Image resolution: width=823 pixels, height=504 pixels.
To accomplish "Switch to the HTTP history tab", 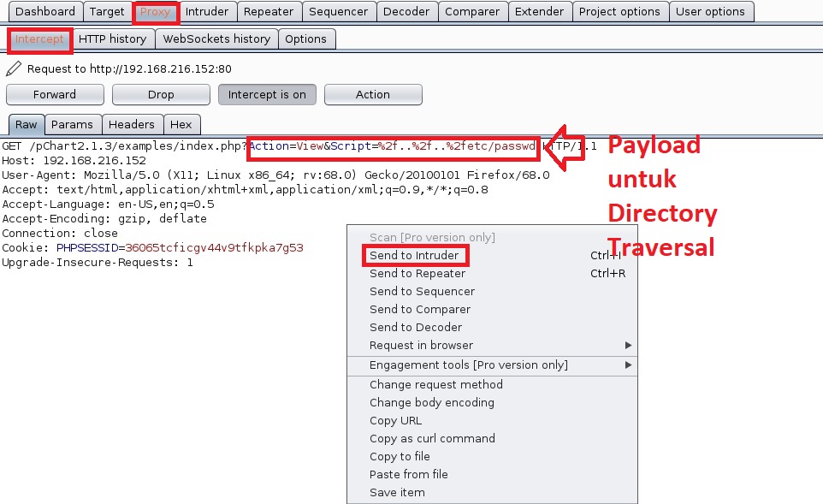I will click(112, 39).
